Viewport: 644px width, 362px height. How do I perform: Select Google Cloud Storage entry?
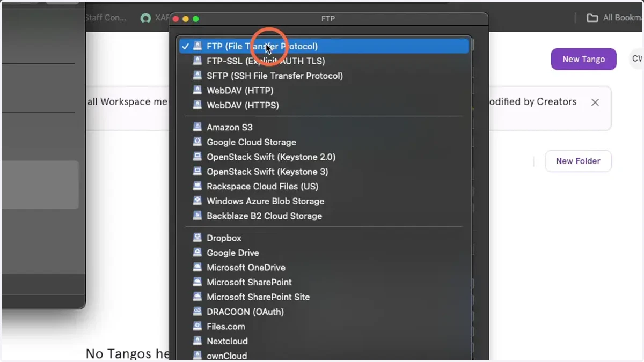click(324, 142)
